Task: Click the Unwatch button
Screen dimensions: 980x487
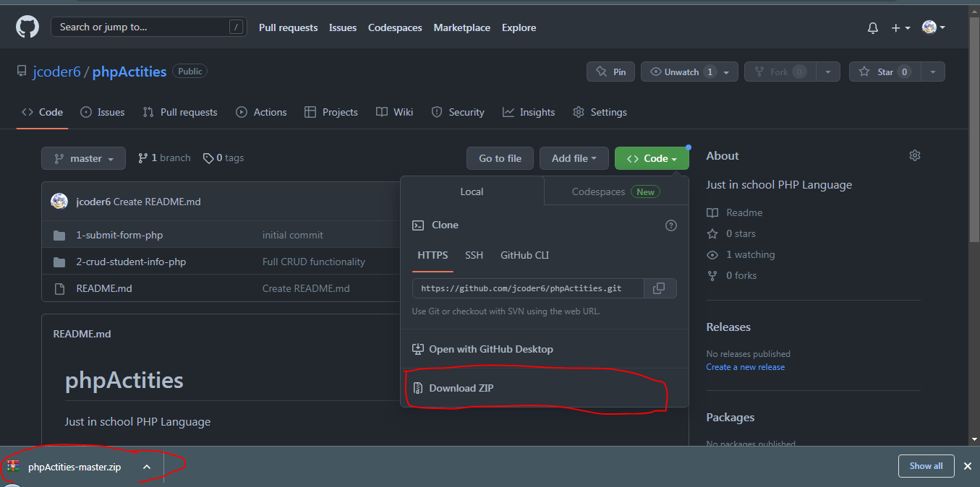Action: coord(681,72)
